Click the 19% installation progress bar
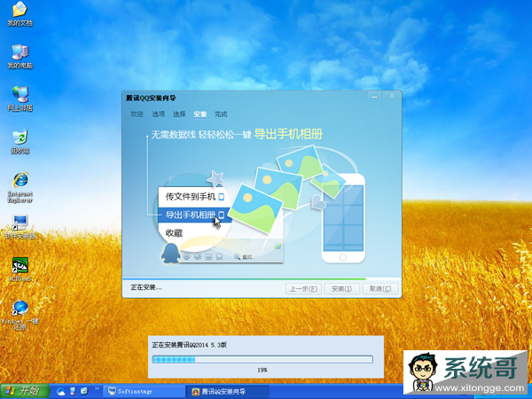This screenshot has height=399, width=532. click(262, 359)
